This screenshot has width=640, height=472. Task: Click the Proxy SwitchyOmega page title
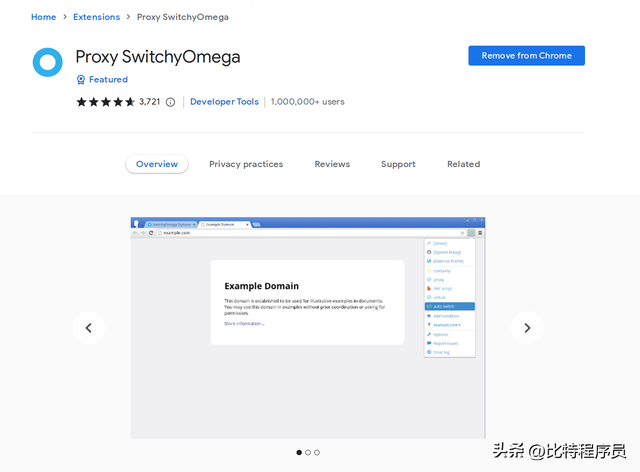click(158, 57)
